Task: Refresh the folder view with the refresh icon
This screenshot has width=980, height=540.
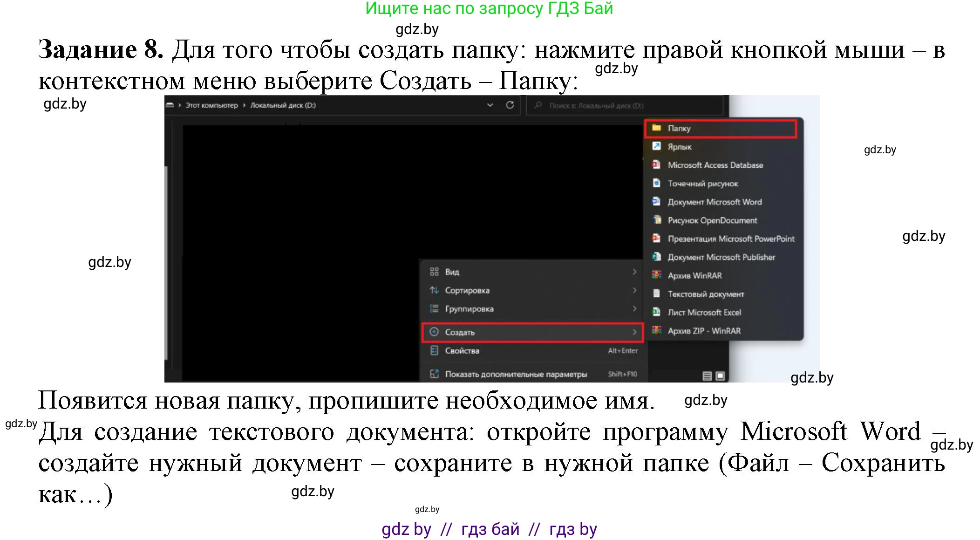Action: (x=511, y=105)
